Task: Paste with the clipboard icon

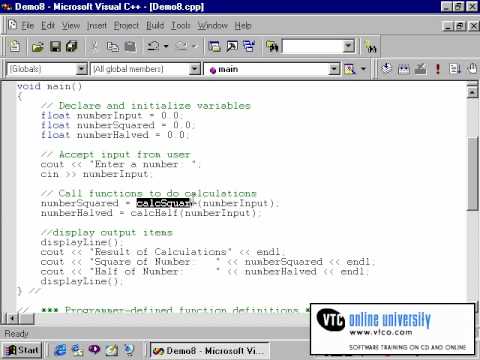Action: (x=130, y=46)
